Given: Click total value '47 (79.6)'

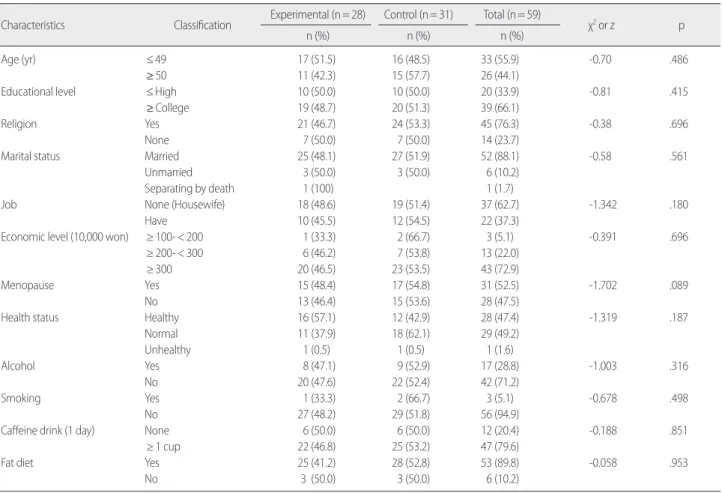Looking at the screenshot, I should tap(500, 446).
